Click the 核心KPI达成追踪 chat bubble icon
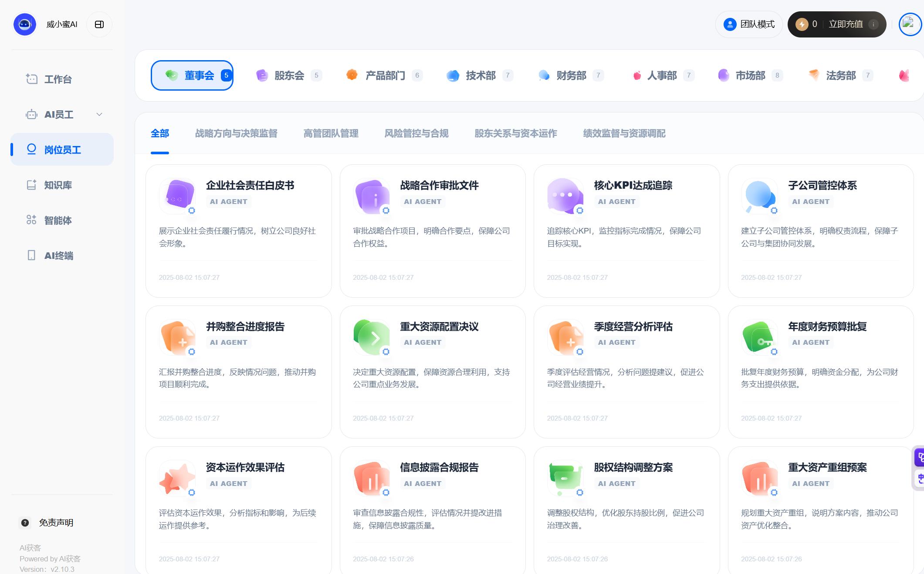Image resolution: width=924 pixels, height=574 pixels. point(565,196)
